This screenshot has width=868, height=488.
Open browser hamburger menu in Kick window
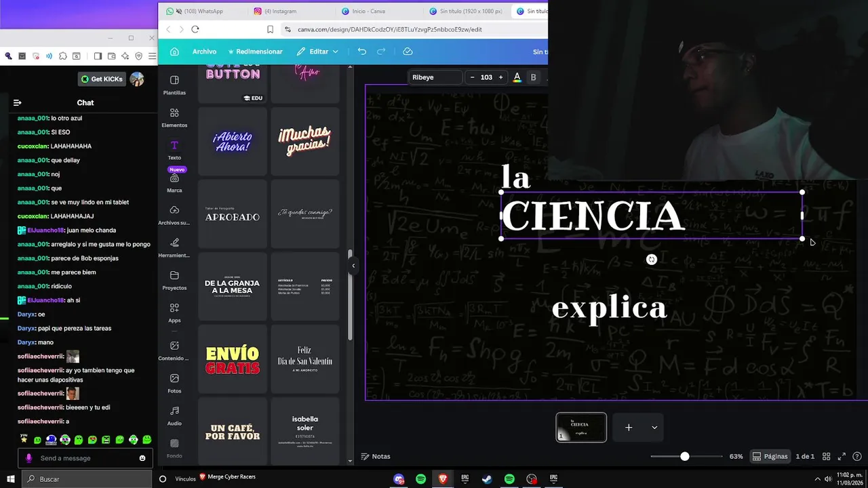[152, 56]
